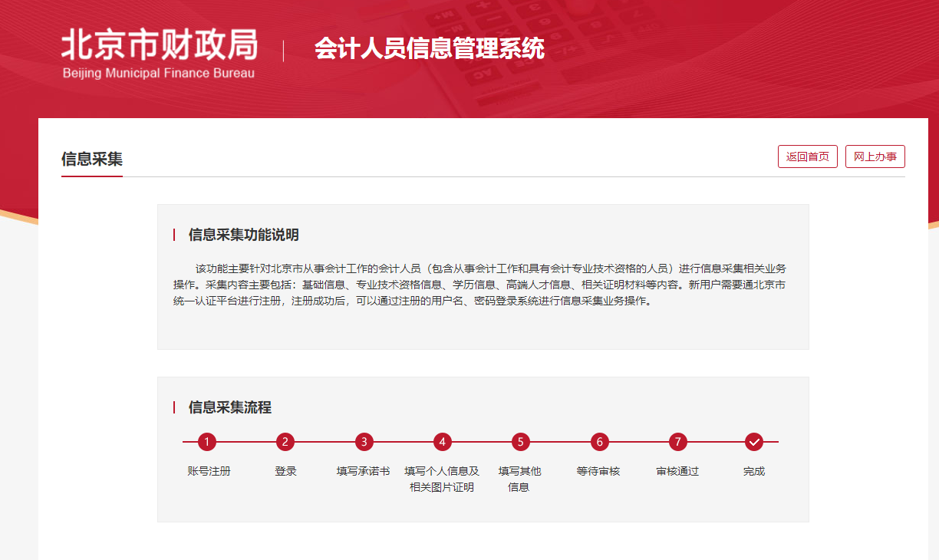
Task: Click the checkmark completion icon
Action: [x=754, y=442]
